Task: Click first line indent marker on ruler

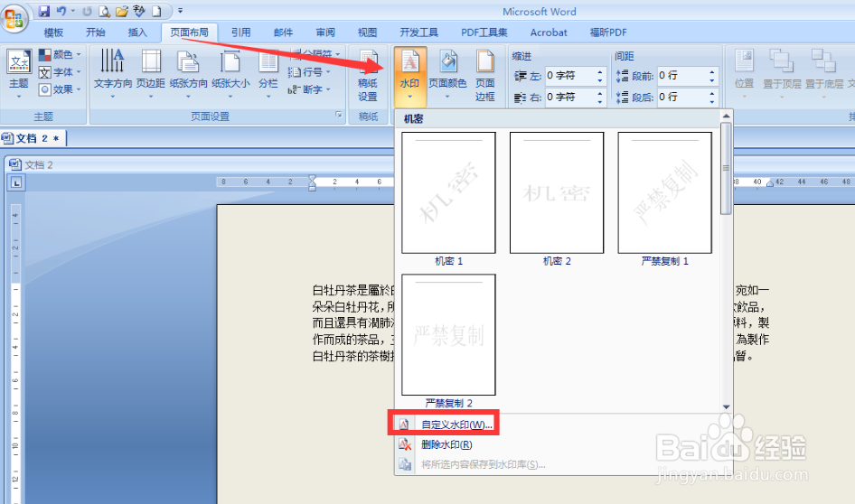Action: click(312, 178)
